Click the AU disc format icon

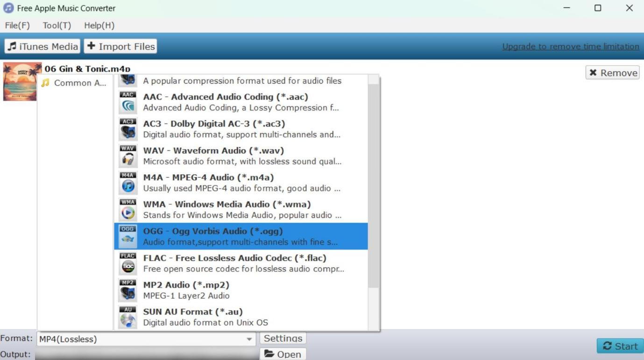pyautogui.click(x=128, y=317)
